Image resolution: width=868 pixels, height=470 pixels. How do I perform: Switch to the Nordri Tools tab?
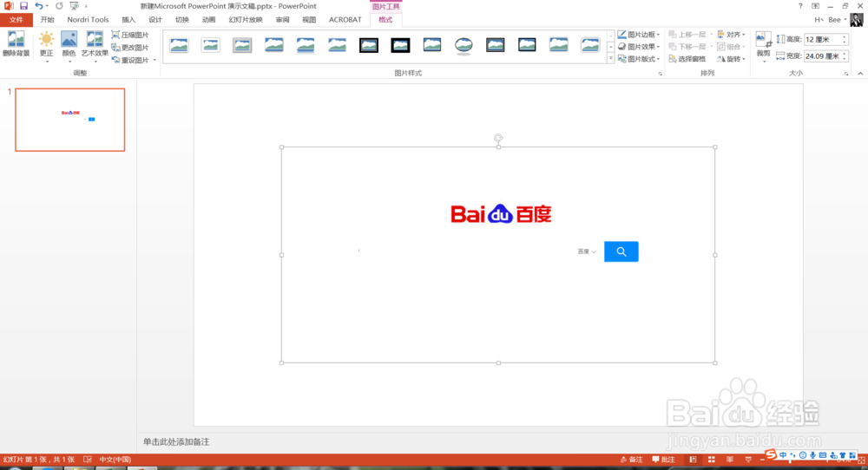(x=88, y=20)
